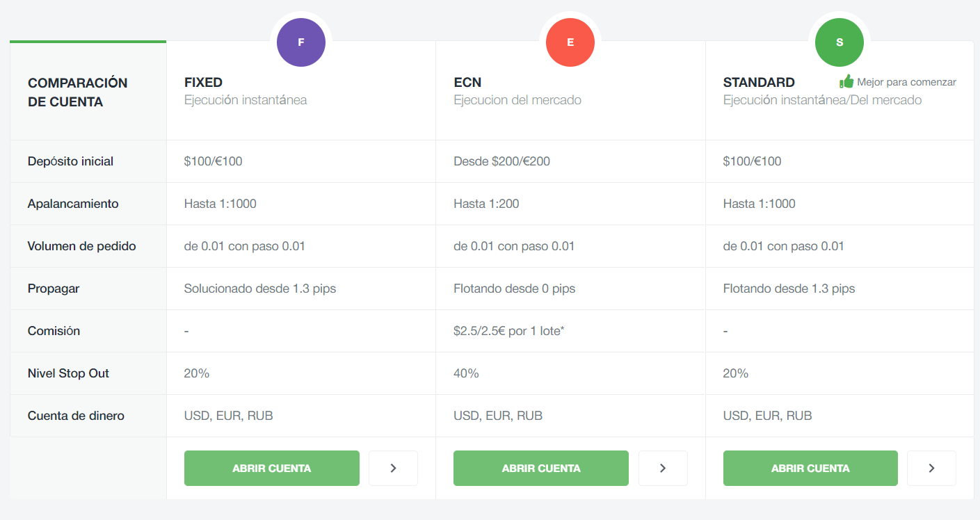Expand Standard account details with arrow
This screenshot has width=980, height=520.
[x=931, y=468]
